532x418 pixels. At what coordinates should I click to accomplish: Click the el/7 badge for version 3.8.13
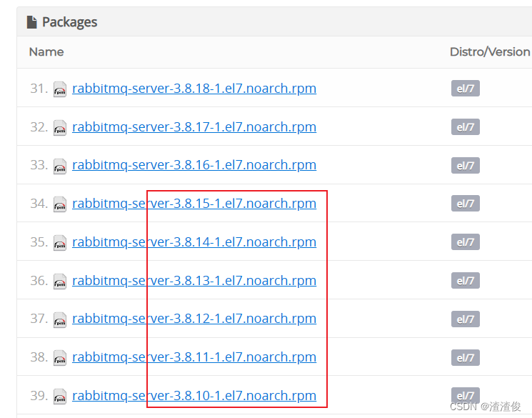[465, 281]
